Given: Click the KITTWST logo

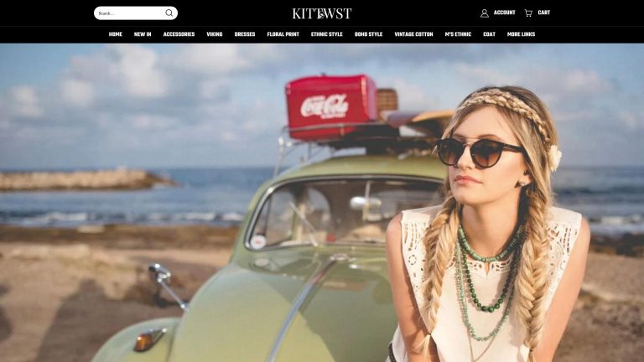Looking at the screenshot, I should click(x=322, y=13).
